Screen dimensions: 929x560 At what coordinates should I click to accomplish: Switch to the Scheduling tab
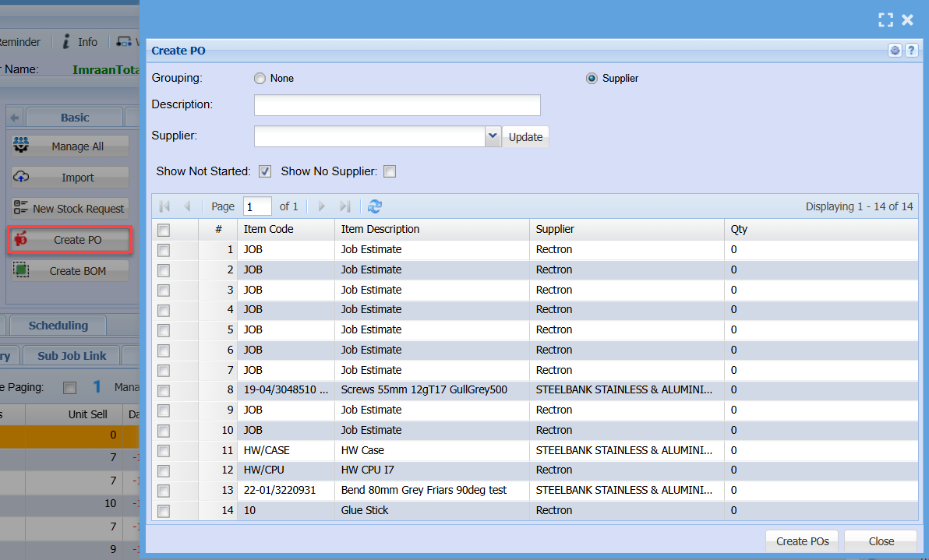[58, 326]
